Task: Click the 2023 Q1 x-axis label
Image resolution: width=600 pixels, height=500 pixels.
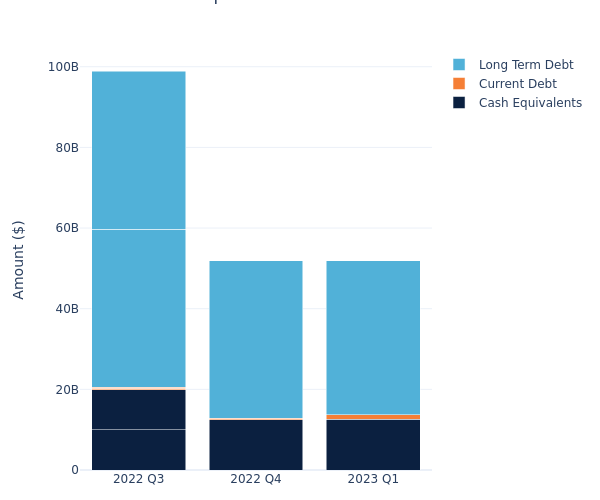Action: [373, 479]
